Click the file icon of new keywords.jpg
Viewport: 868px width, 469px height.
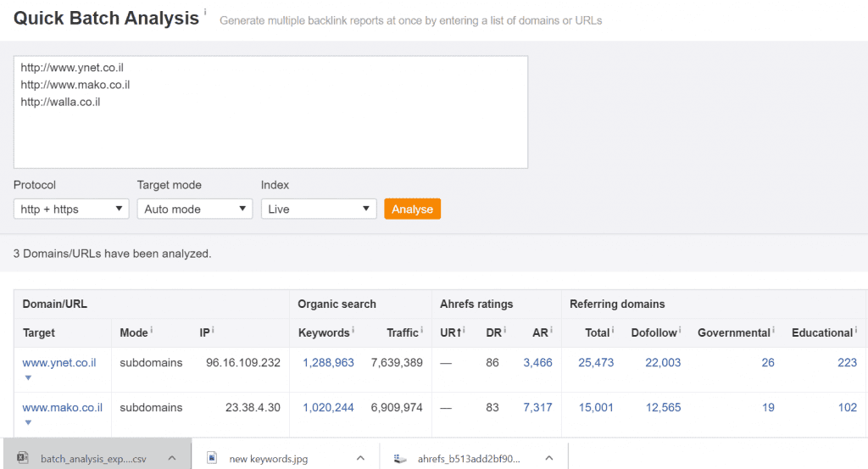pos(211,457)
